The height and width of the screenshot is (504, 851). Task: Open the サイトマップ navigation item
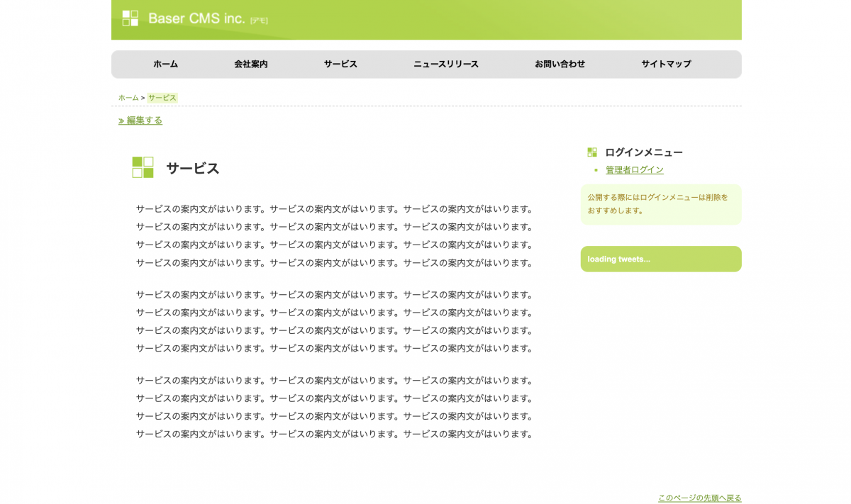point(666,64)
